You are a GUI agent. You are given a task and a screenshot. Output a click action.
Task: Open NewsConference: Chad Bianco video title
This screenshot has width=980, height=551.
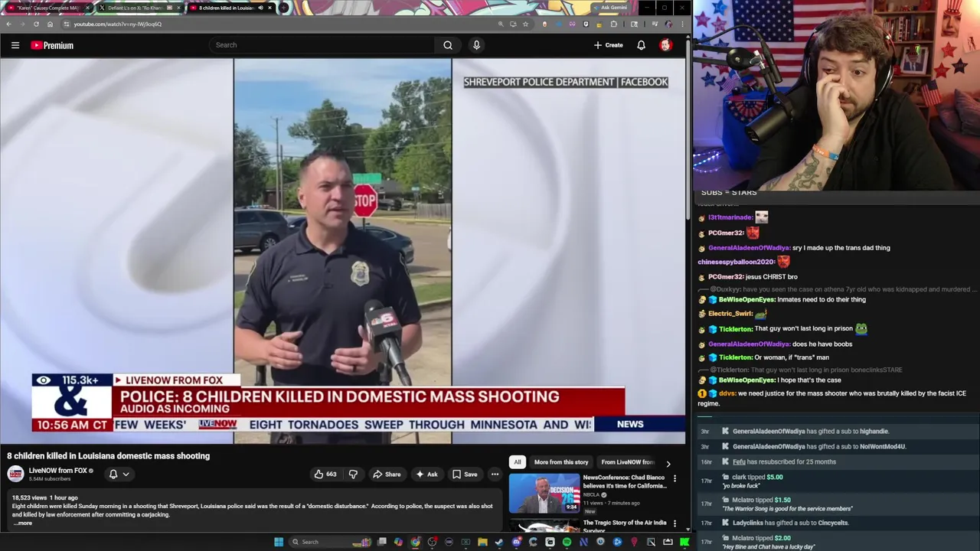(624, 481)
